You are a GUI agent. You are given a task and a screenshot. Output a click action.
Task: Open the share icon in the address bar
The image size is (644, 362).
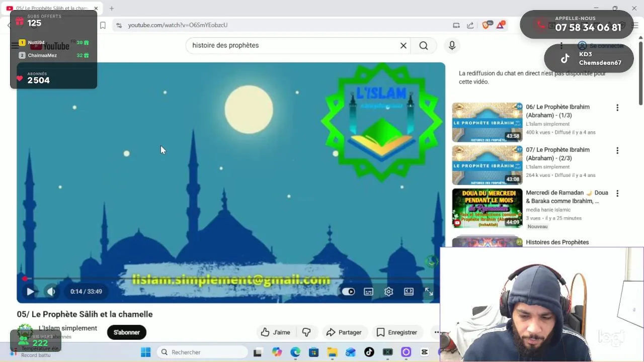click(470, 25)
